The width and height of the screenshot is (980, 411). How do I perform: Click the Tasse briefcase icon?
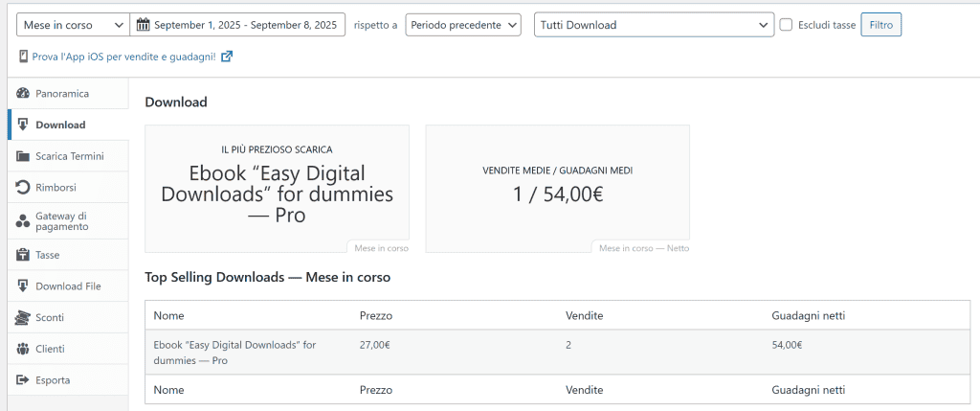pyautogui.click(x=23, y=255)
